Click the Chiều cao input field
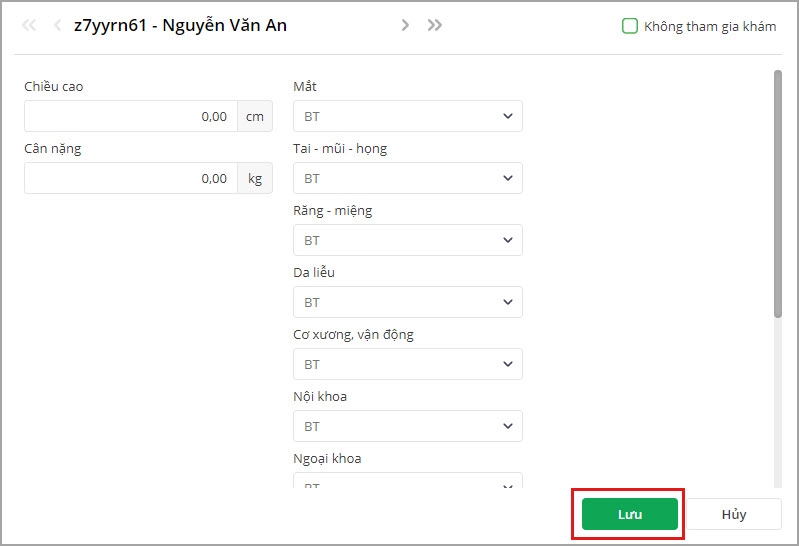The image size is (799, 546). [x=131, y=116]
